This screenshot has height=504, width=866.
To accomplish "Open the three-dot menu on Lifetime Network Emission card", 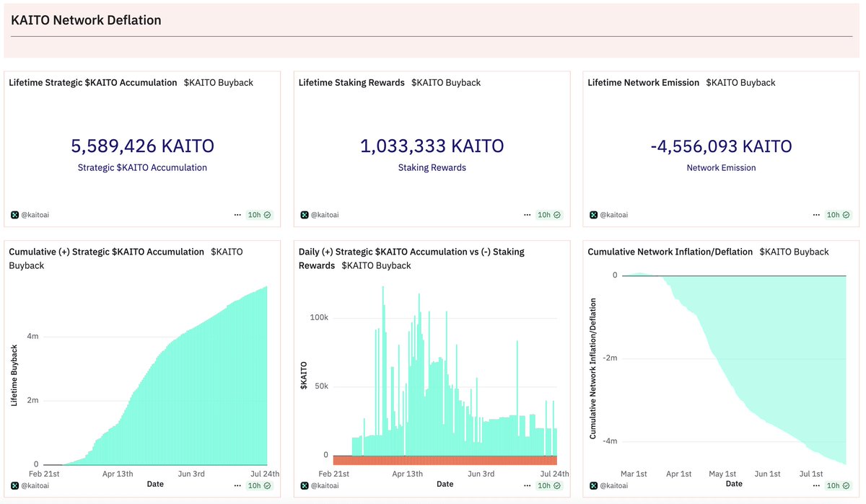I will click(817, 215).
